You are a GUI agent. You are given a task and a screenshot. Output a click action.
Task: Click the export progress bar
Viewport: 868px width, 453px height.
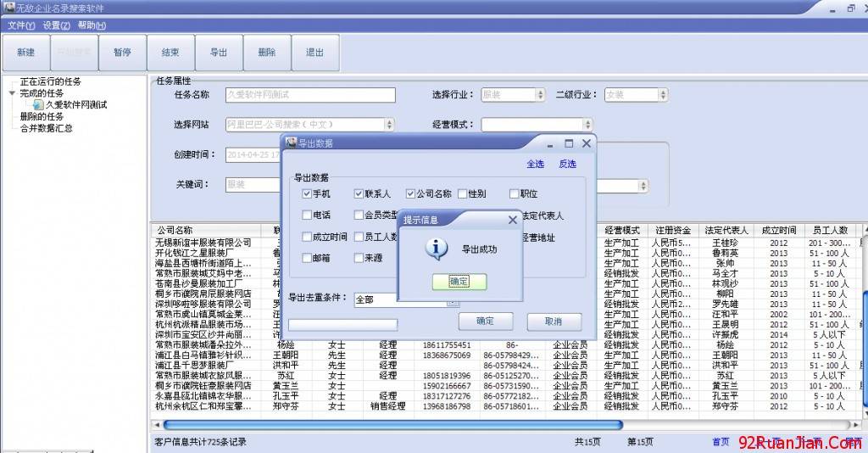click(x=342, y=325)
